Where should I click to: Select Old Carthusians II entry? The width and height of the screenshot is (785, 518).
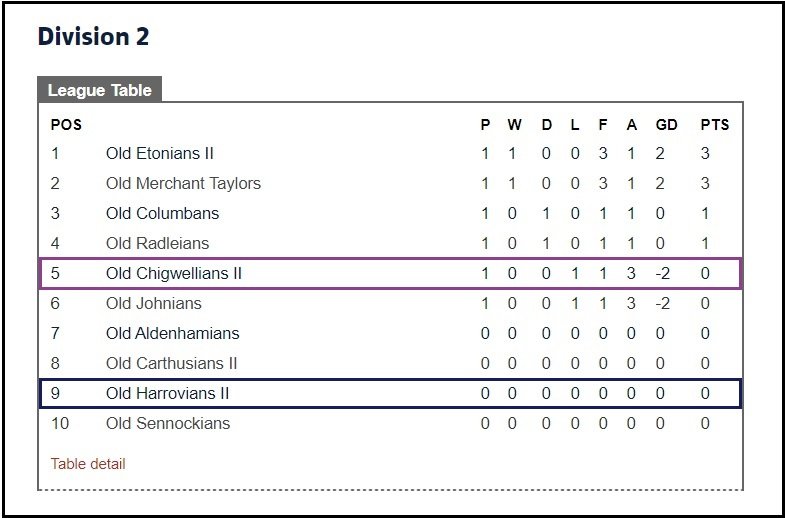171,363
